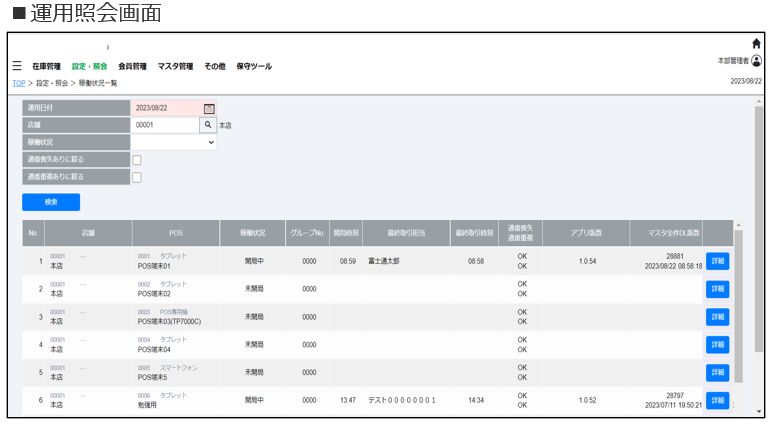The height and width of the screenshot is (427, 773).
Task: Follow the TOP breadcrumb link
Action: [18, 83]
